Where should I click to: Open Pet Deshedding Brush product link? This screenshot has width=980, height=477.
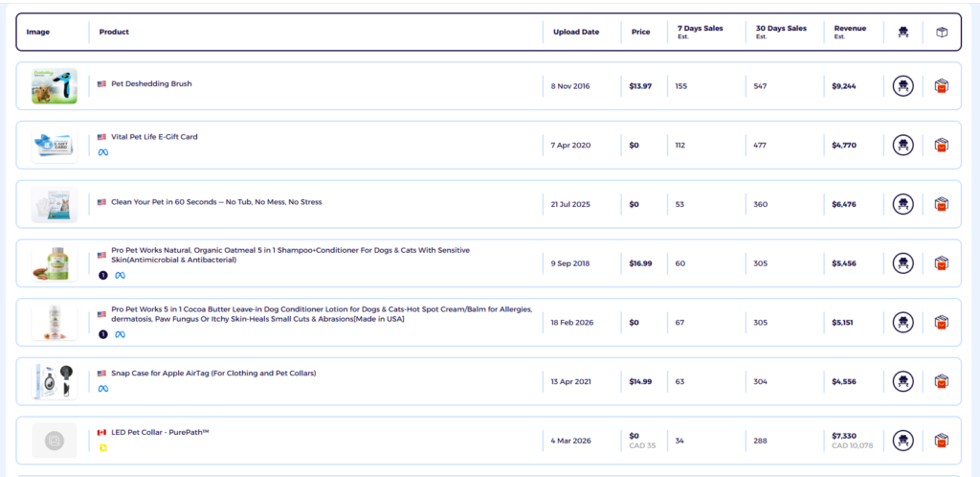[151, 83]
